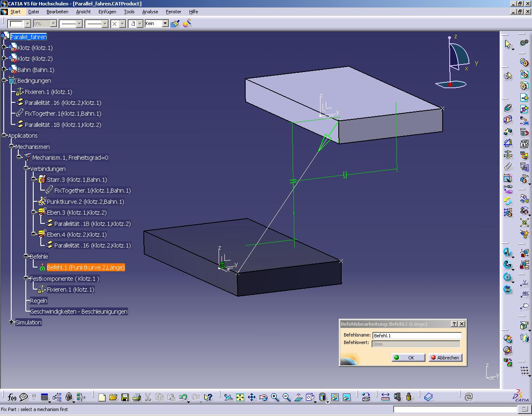The height and width of the screenshot is (416, 532).
Task: Select Mechanism.1, Freiheitsgrad=0 node
Action: pos(70,158)
